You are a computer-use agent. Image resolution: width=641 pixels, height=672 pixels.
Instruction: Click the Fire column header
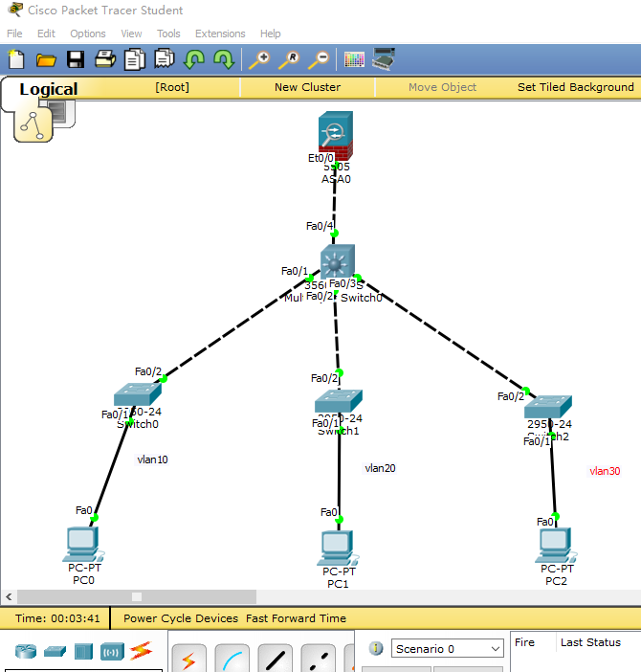click(x=524, y=642)
